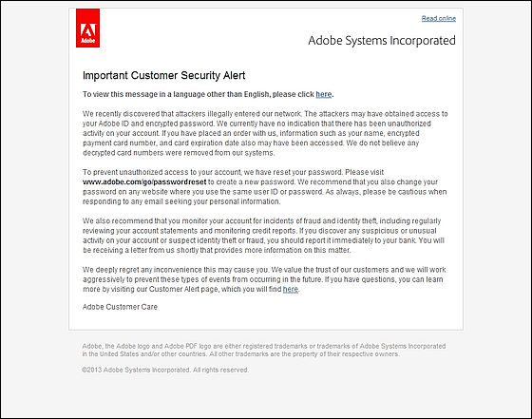Click the phrase 'immediately to your bank'
Viewport: 532px width, 419px height.
(374, 240)
